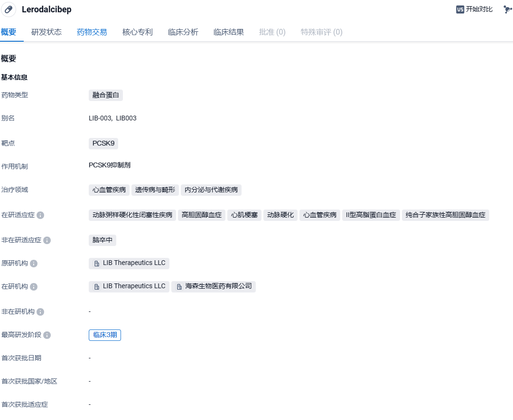Open LIB Therapeutics LLC under 在研机构
The height and width of the screenshot is (420, 513).
(x=129, y=287)
